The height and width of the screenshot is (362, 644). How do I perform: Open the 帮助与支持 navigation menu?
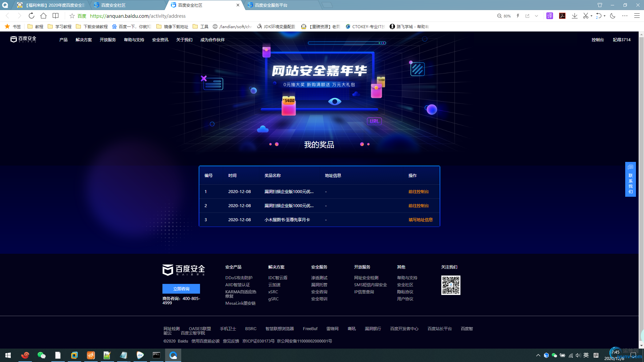click(x=134, y=40)
